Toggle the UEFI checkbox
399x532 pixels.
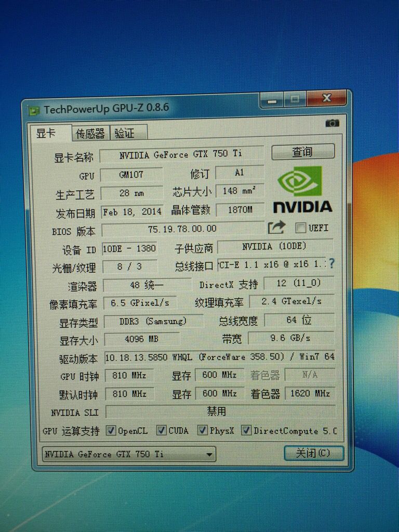point(301,228)
